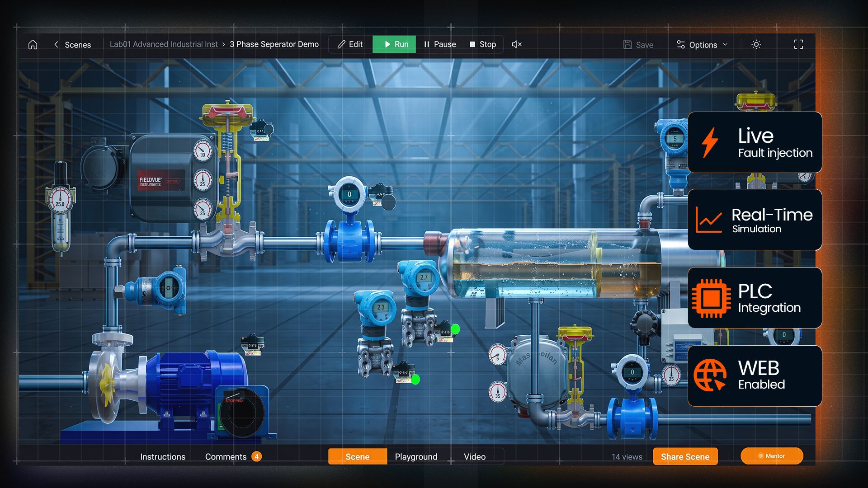
Task: Click the WEB Enabled card
Action: click(755, 376)
